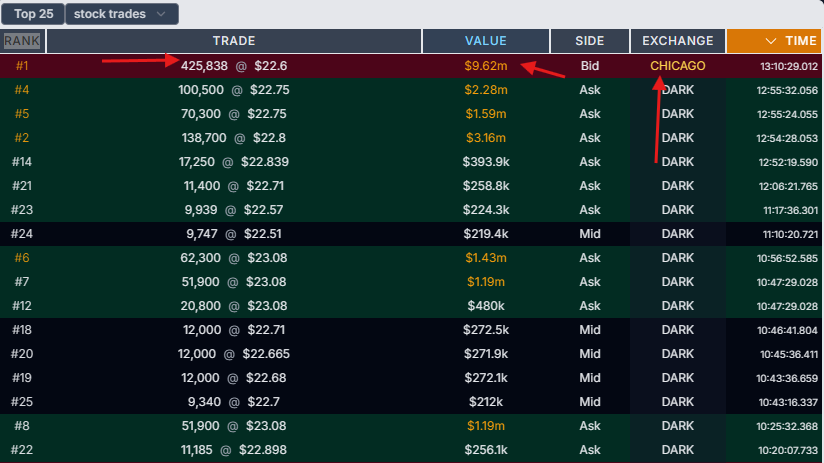Click trade 12,000 @ $22.71
The height and width of the screenshot is (463, 824).
coord(234,330)
